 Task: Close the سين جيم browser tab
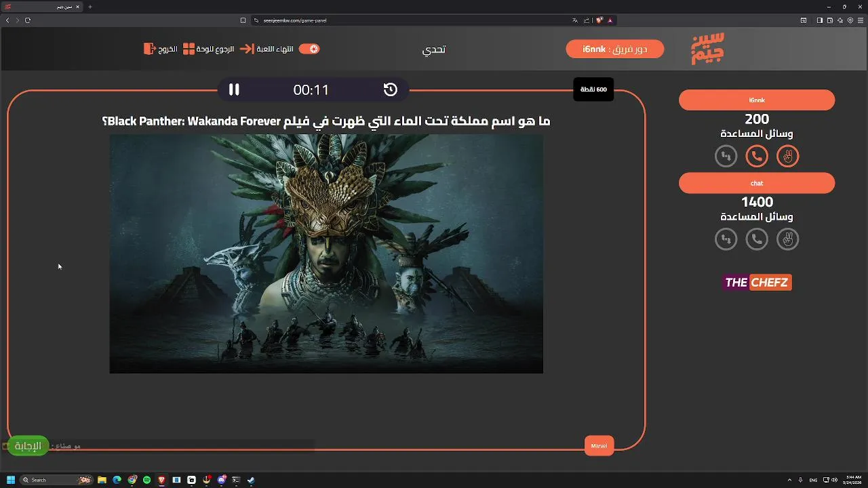(x=78, y=7)
